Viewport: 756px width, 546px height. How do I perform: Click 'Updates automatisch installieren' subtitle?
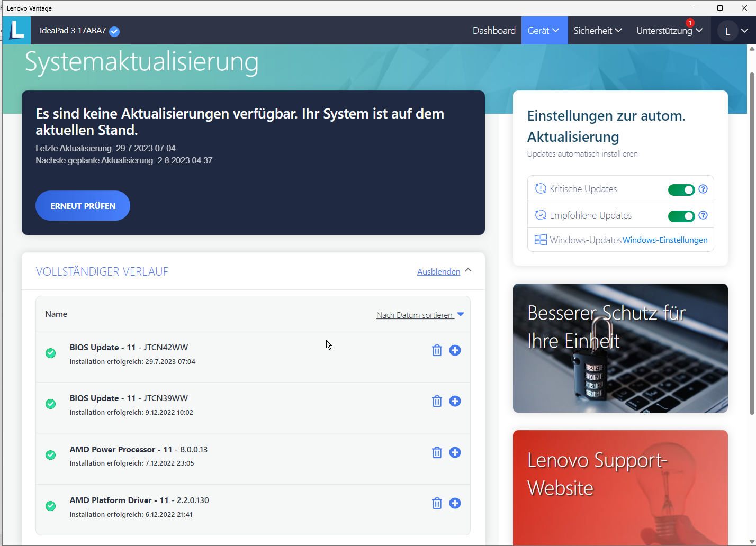click(x=582, y=154)
